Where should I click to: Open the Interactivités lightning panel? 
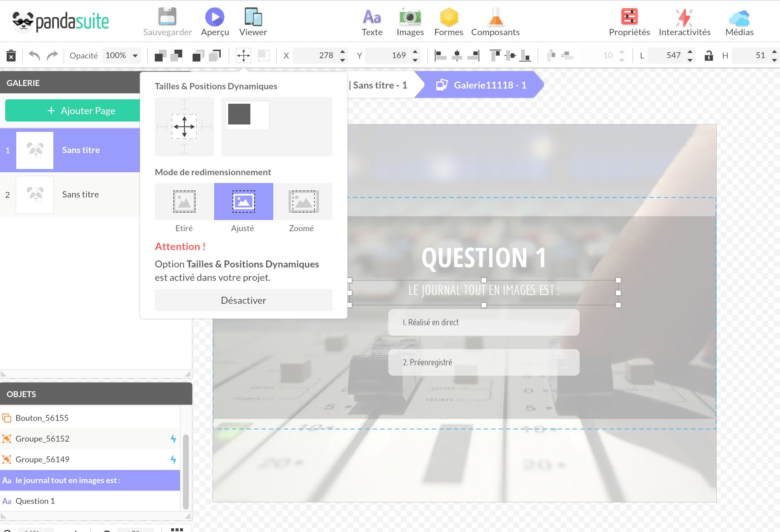point(684,17)
